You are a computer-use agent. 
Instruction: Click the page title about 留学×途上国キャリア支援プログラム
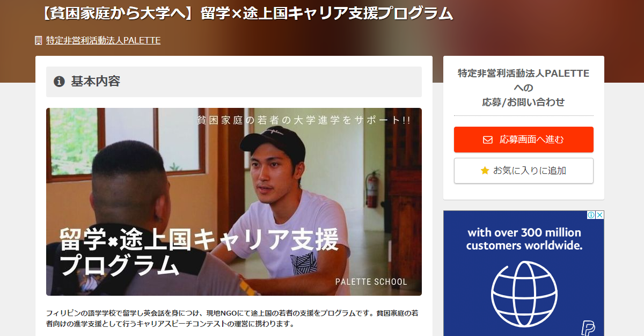[x=247, y=13]
